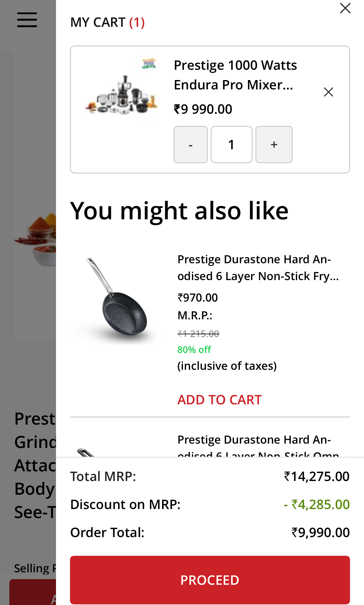Open the hamburger navigation menu
The width and height of the screenshot is (364, 605).
[27, 20]
